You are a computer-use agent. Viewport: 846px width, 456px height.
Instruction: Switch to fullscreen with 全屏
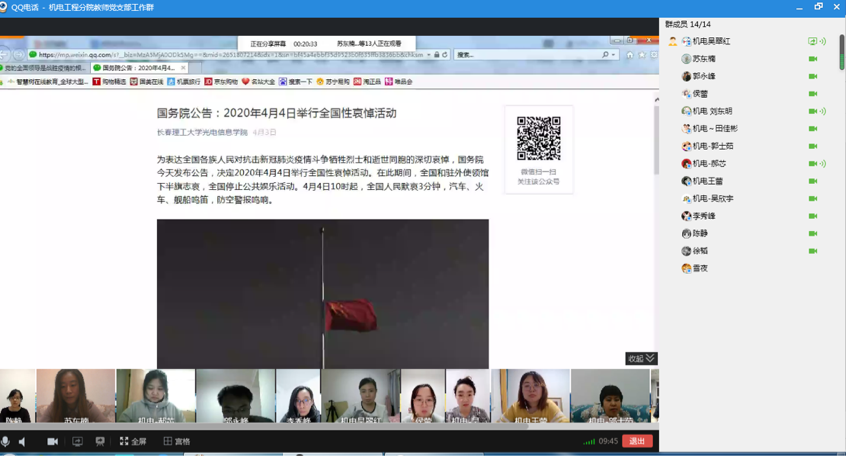pyautogui.click(x=133, y=441)
